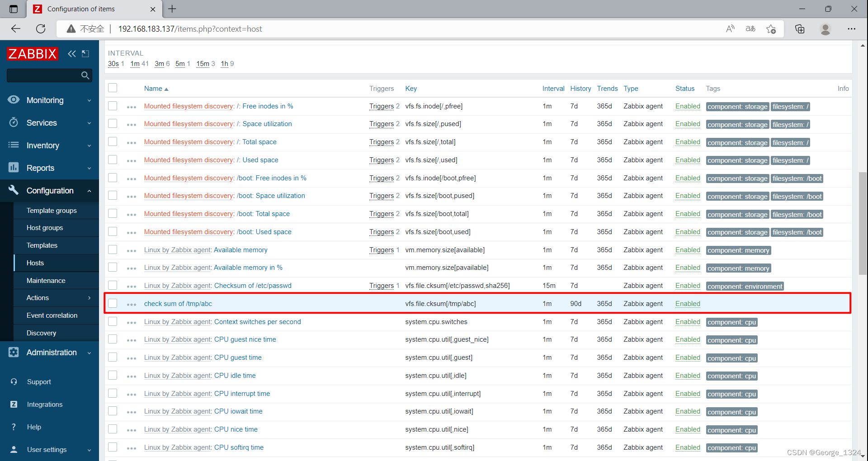Click the Support headset icon
Image resolution: width=868 pixels, height=461 pixels.
point(14,382)
